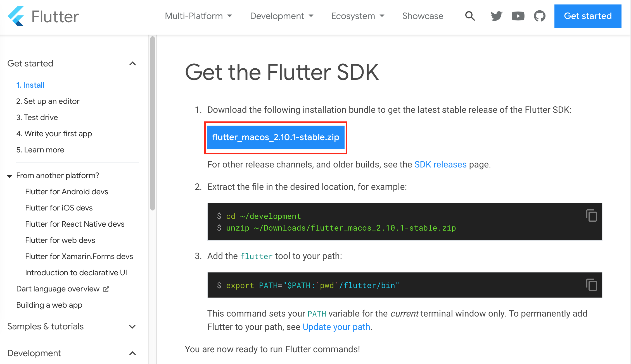Copy the export PATH command
631x364 pixels.
point(591,285)
